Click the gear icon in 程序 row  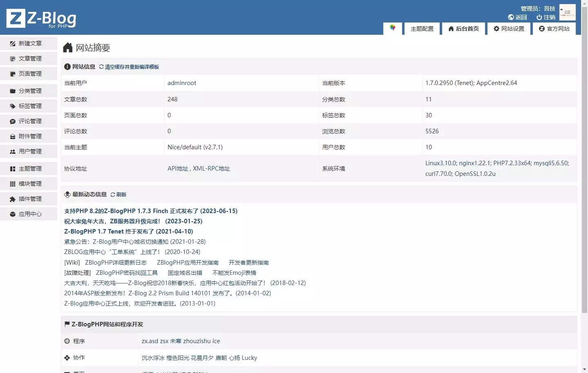tap(67, 341)
